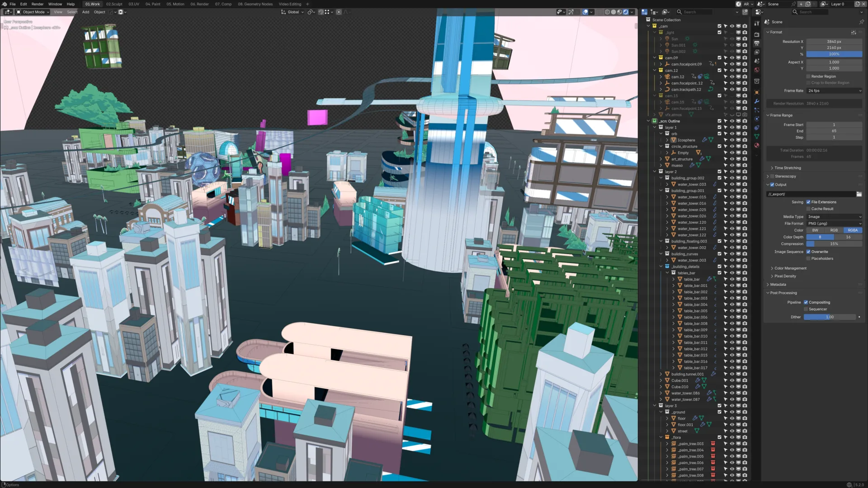Click the Format panel presets icon

click(854, 33)
